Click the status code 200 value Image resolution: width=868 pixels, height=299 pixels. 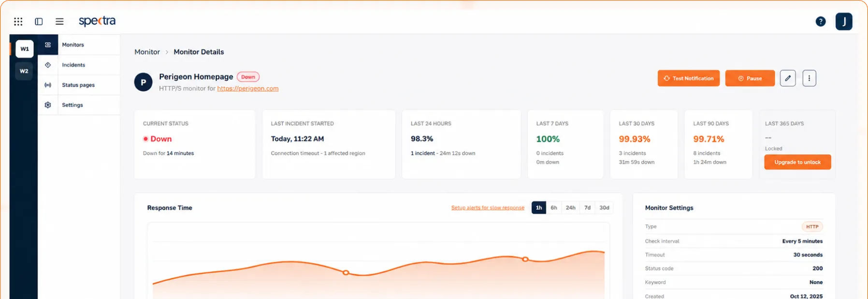(818, 268)
